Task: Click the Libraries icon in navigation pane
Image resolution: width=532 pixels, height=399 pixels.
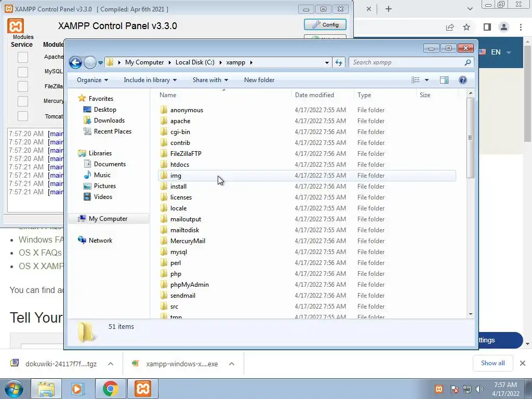Action: pos(82,153)
